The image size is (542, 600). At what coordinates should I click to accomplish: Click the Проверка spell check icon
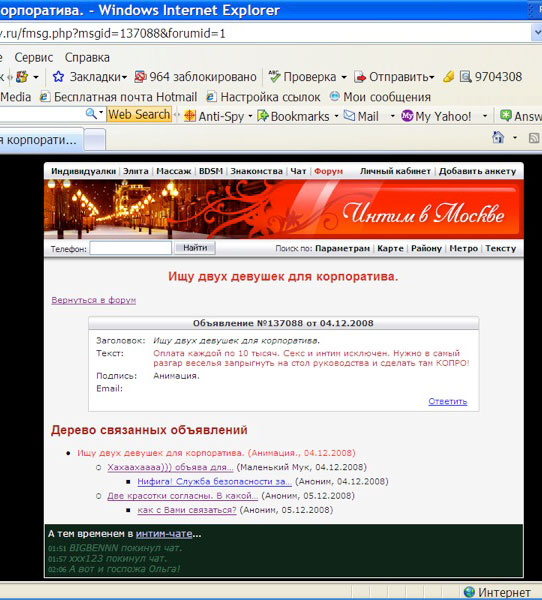click(x=274, y=77)
